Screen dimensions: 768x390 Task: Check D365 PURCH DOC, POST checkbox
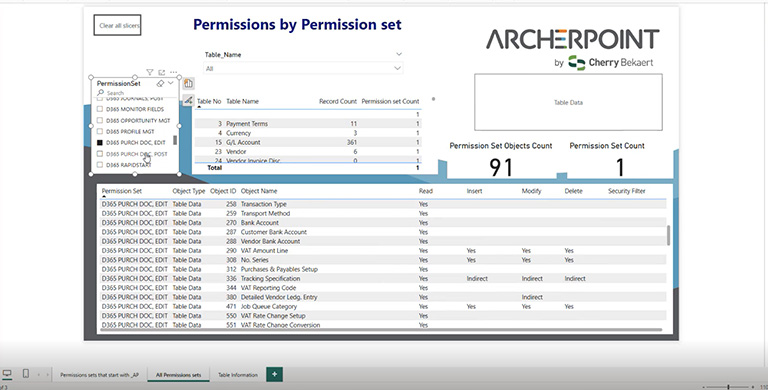pyautogui.click(x=100, y=154)
